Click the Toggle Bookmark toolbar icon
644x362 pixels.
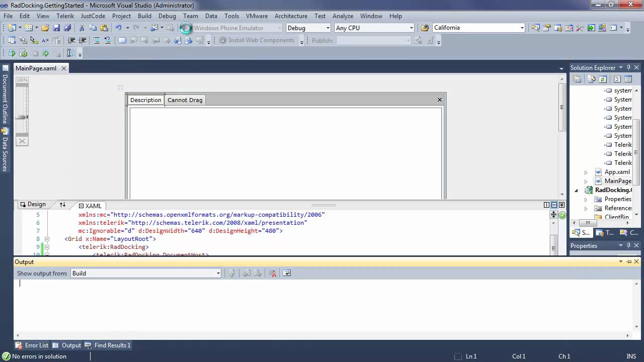point(122,40)
